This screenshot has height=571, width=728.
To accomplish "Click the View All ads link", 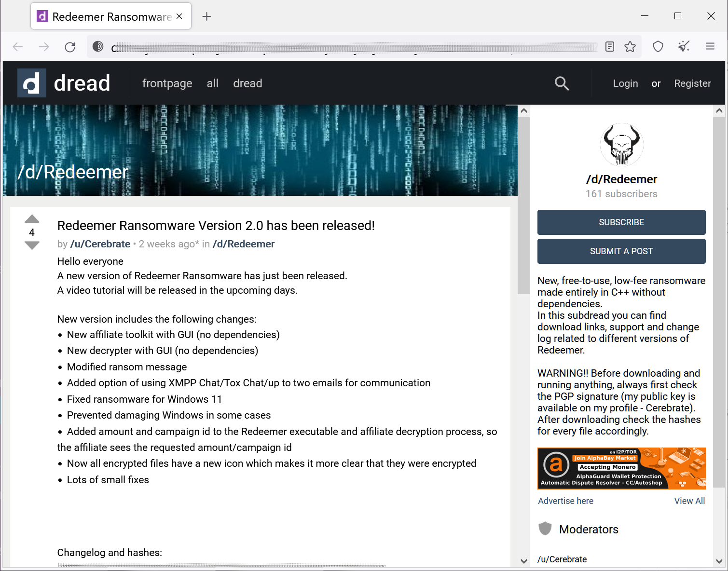I will 689,501.
